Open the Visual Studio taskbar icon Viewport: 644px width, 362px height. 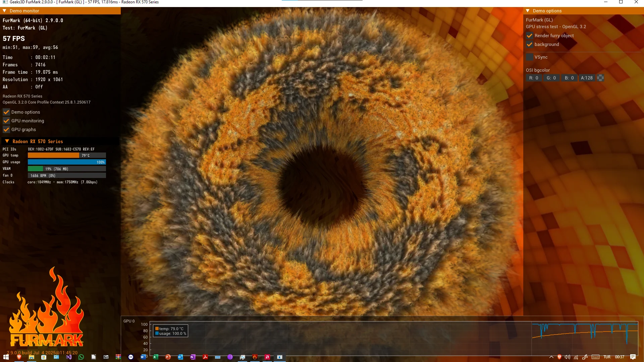click(x=69, y=357)
